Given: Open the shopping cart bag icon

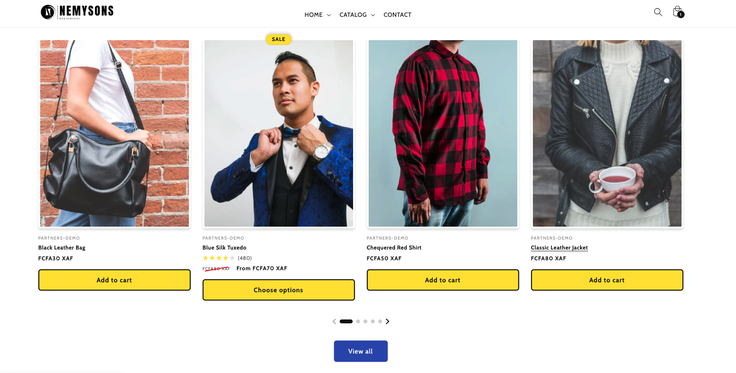Looking at the screenshot, I should (x=678, y=12).
